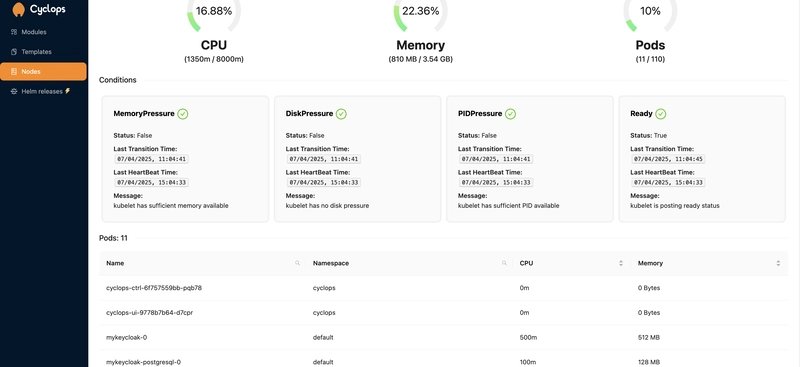Sort pods by Memory column arrows
Screen dimensions: 800x367
(778, 263)
